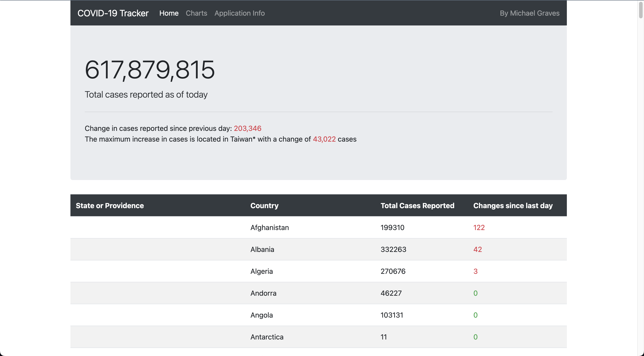Click the Antarctica country cell

click(x=267, y=337)
